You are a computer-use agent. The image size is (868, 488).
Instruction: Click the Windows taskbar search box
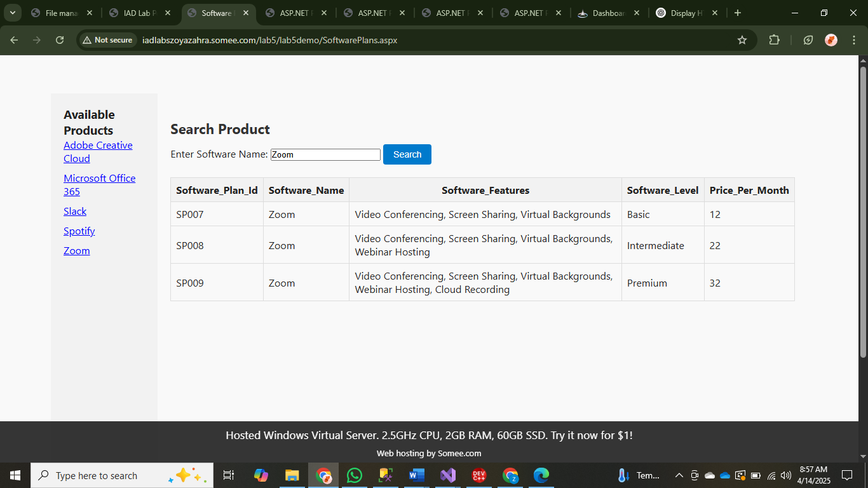pos(122,475)
